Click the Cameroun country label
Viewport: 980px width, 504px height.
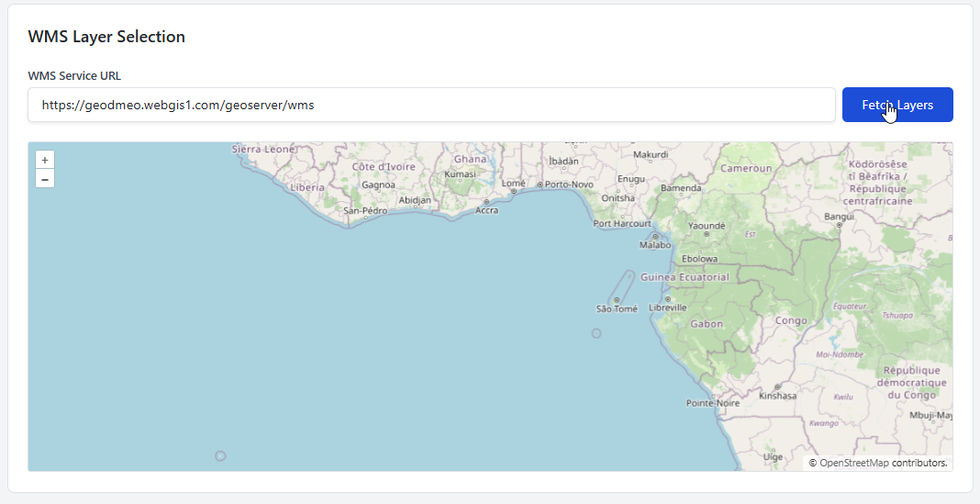pos(745,168)
